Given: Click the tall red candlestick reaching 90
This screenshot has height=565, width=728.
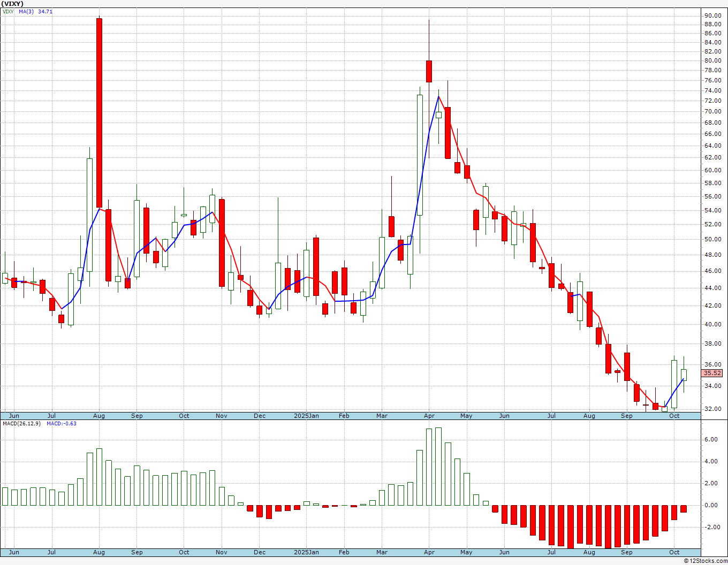Looking at the screenshot, I should tap(99, 113).
